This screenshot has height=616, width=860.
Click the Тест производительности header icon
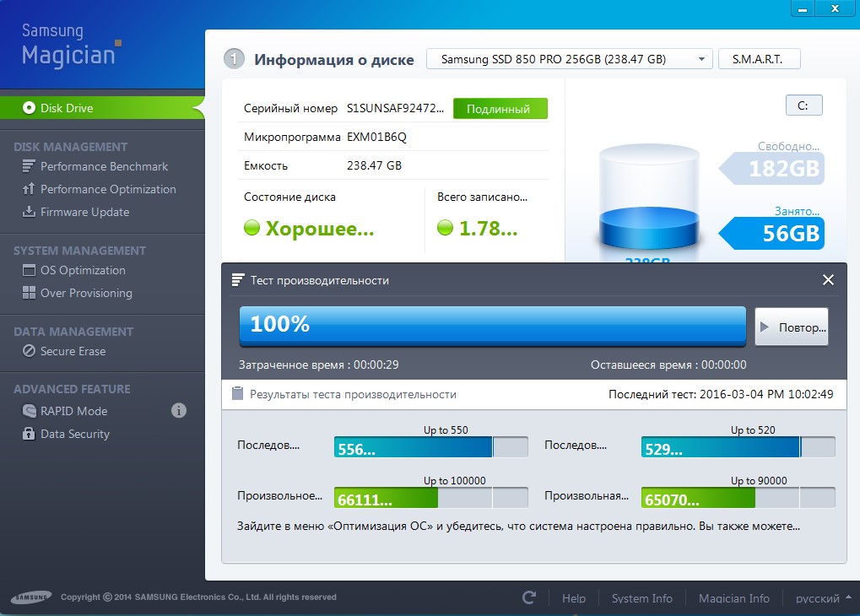point(237,280)
